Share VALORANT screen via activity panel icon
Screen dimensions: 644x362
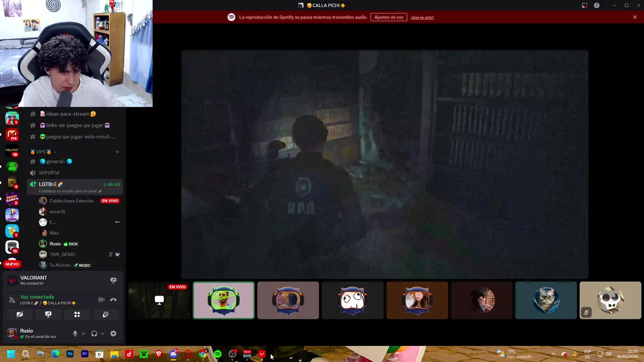click(113, 280)
